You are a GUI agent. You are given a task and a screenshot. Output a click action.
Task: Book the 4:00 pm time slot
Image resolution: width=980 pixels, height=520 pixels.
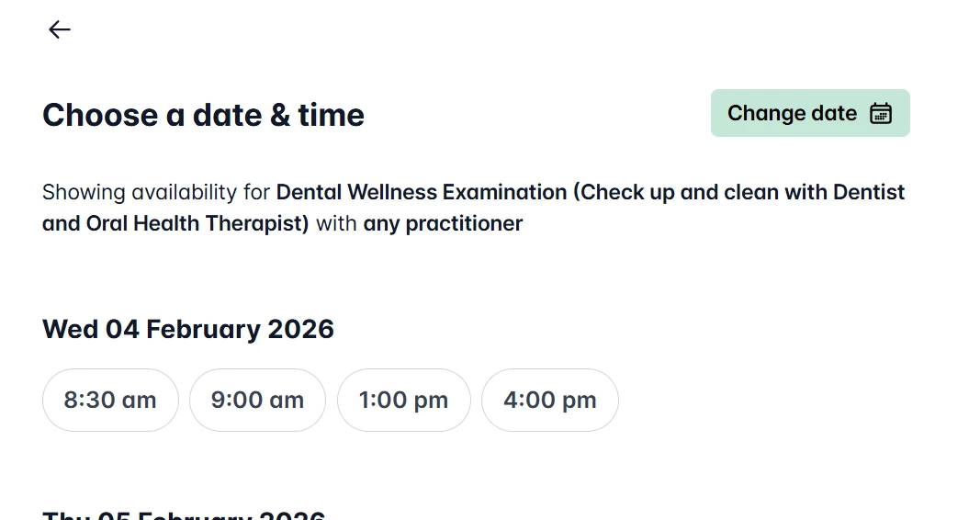click(x=549, y=400)
